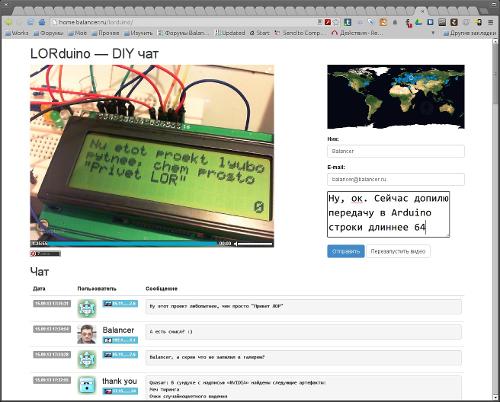Adjust the video volume slider

click(256, 244)
